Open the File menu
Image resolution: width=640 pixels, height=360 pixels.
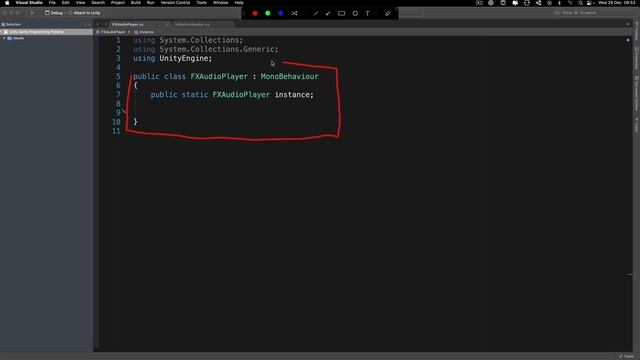(x=52, y=2)
